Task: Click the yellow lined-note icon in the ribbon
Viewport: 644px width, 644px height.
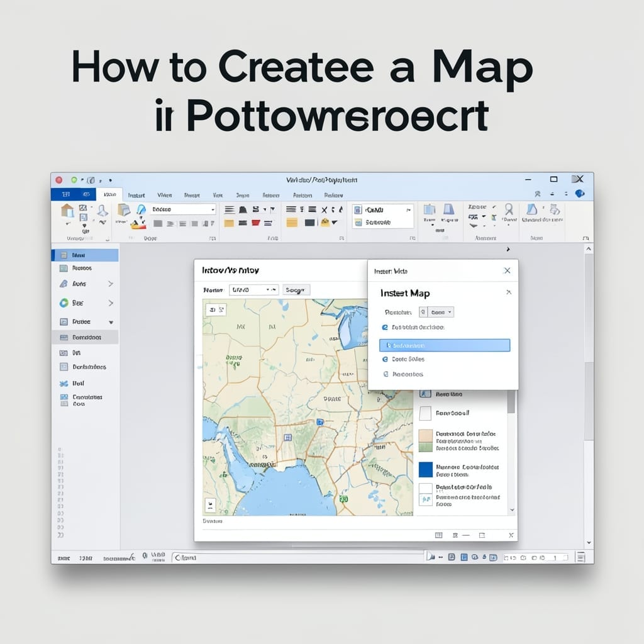Action: tap(292, 223)
